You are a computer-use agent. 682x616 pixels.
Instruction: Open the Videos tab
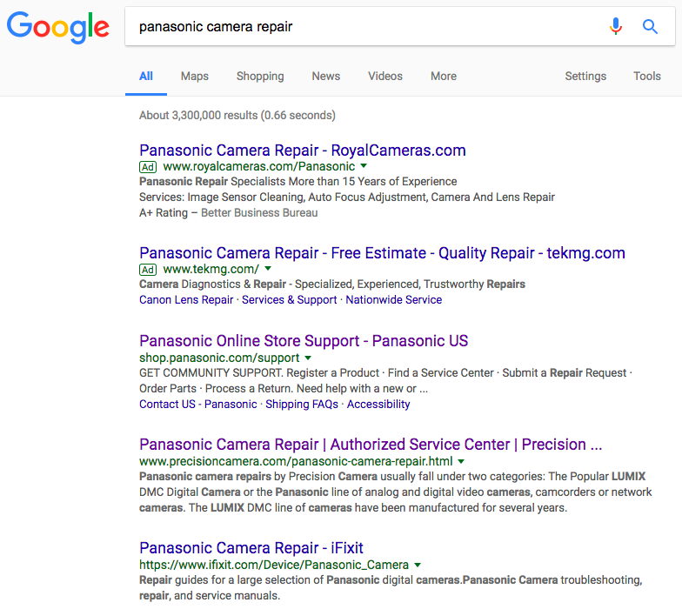[x=385, y=77]
